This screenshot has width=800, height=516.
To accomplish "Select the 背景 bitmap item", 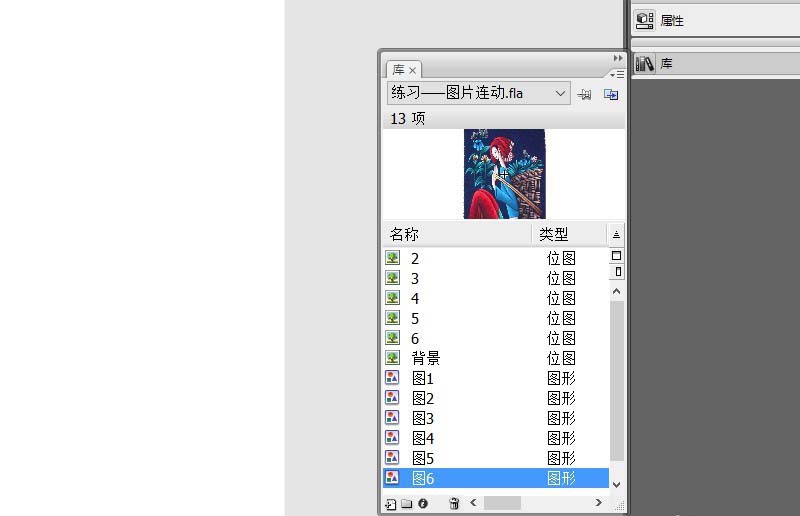I will [x=495, y=358].
